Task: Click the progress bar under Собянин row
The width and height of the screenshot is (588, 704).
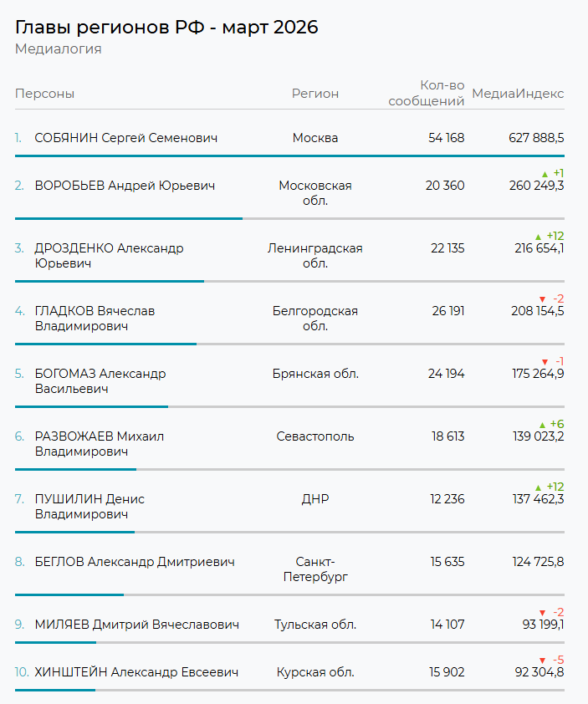Action: pos(289,156)
